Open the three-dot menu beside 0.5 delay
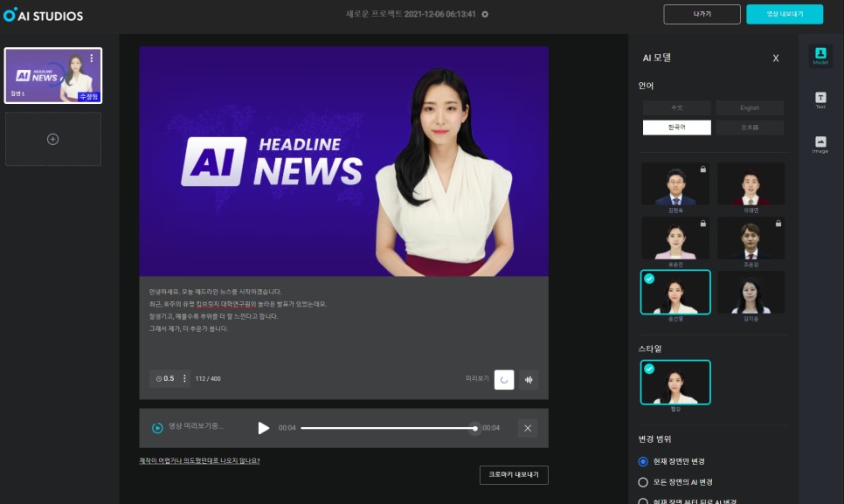Image resolution: width=844 pixels, height=504 pixels. pos(184,379)
